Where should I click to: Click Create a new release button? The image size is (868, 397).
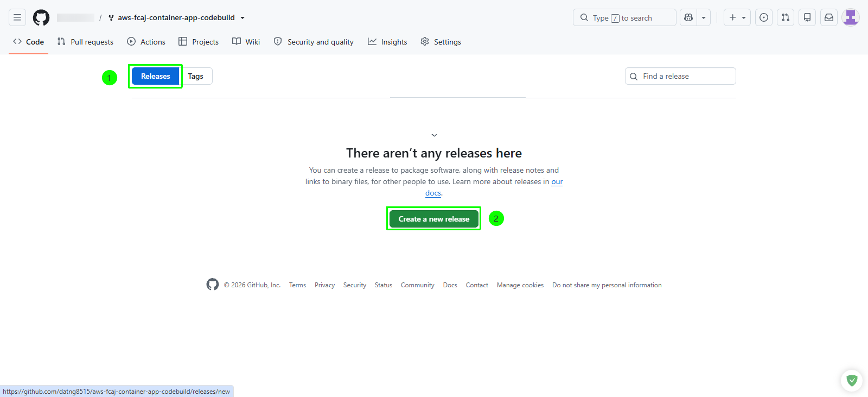coord(434,219)
